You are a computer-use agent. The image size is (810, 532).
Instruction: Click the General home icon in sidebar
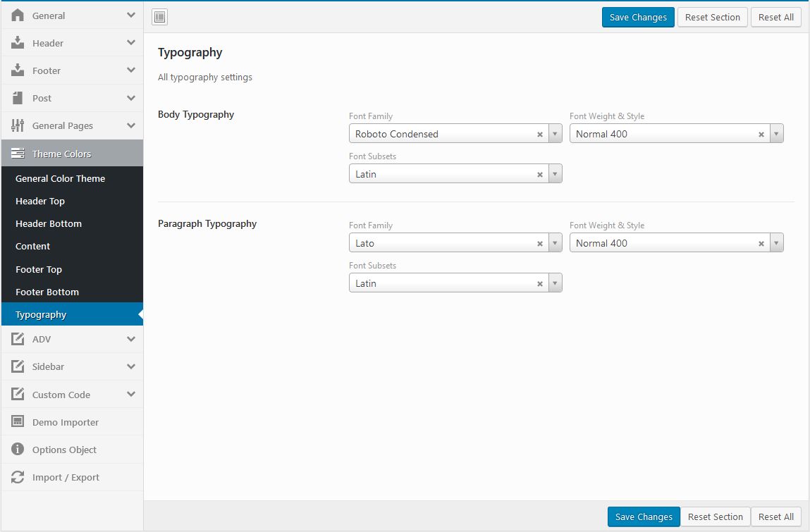coord(18,16)
